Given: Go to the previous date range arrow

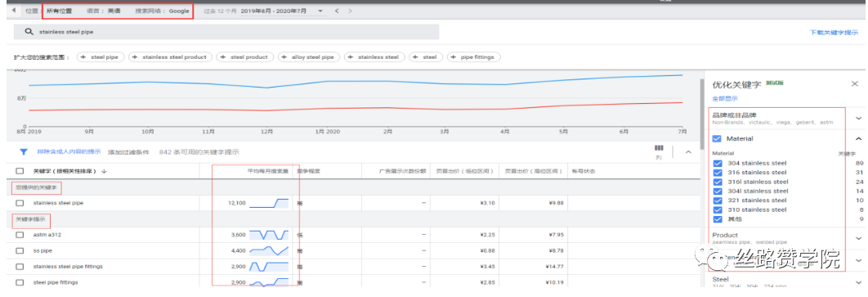Looking at the screenshot, I should [337, 11].
